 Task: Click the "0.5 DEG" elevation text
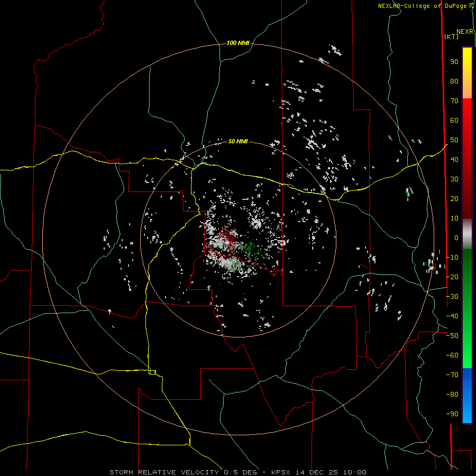pyautogui.click(x=241, y=472)
